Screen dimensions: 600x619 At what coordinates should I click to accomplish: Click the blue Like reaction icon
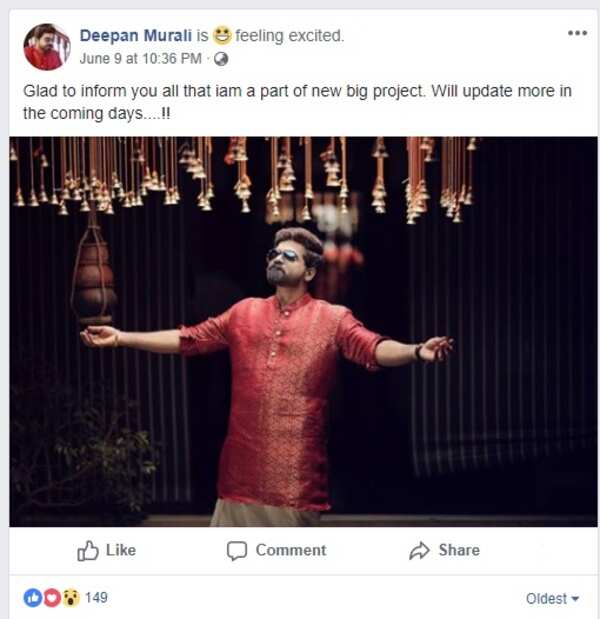pyautogui.click(x=33, y=598)
